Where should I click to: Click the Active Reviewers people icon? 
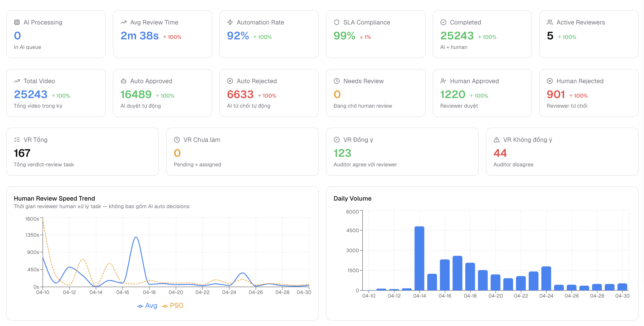click(550, 22)
